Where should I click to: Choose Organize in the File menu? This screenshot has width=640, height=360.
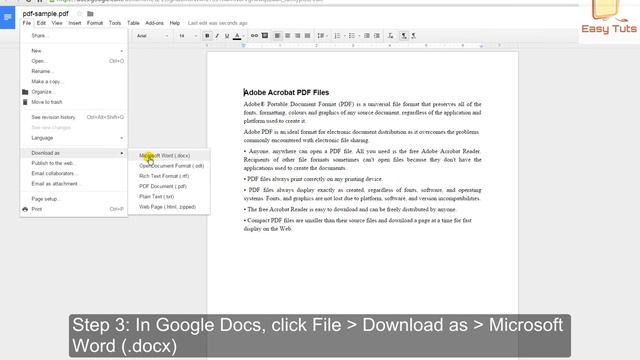[x=74, y=92]
